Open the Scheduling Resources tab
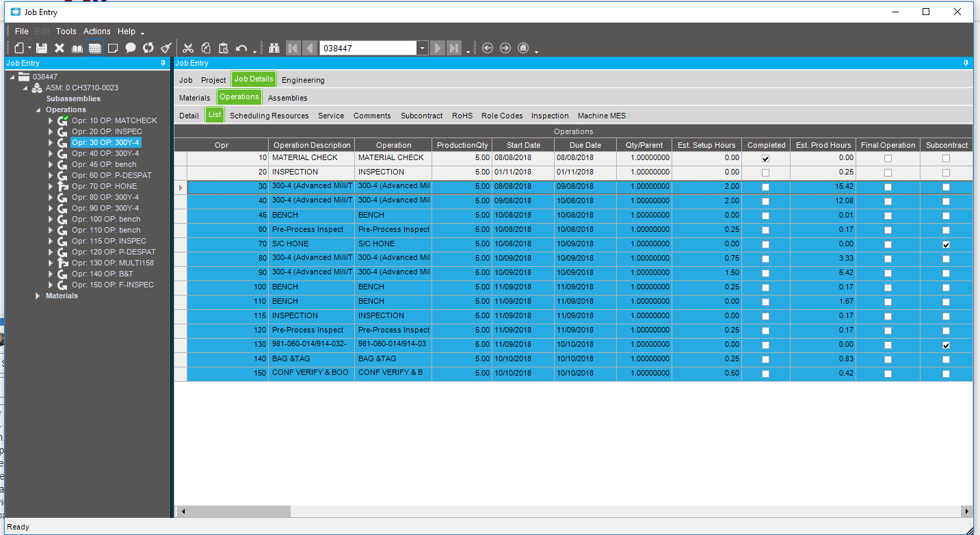This screenshot has width=980, height=535. tap(269, 116)
